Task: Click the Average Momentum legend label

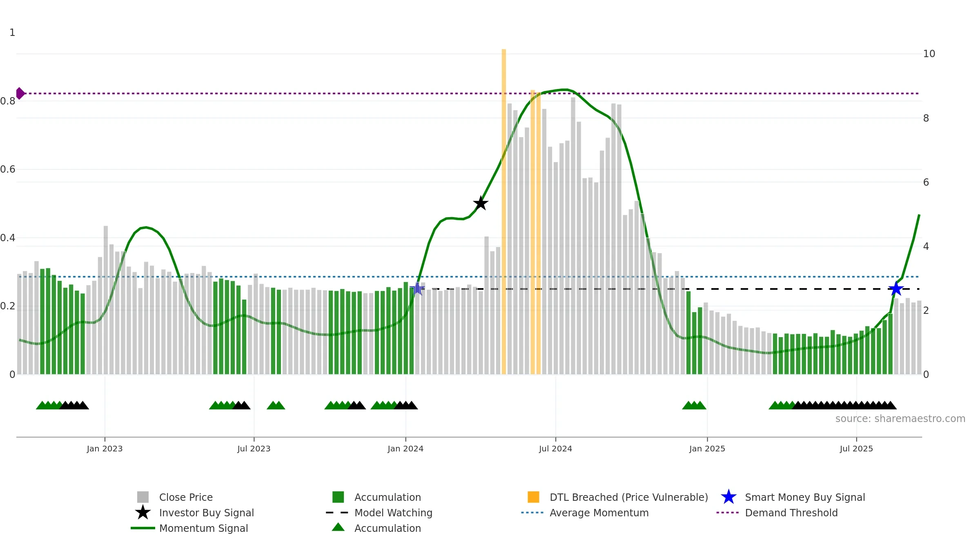Action: point(599,513)
